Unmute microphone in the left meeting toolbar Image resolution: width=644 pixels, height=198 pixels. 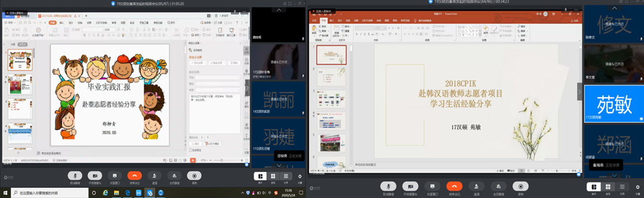coord(75,175)
